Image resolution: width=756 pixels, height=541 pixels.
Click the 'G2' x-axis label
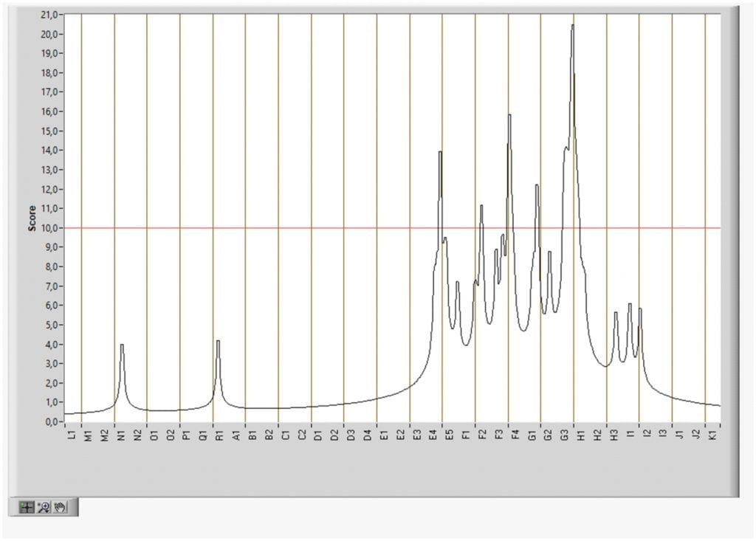(x=549, y=435)
